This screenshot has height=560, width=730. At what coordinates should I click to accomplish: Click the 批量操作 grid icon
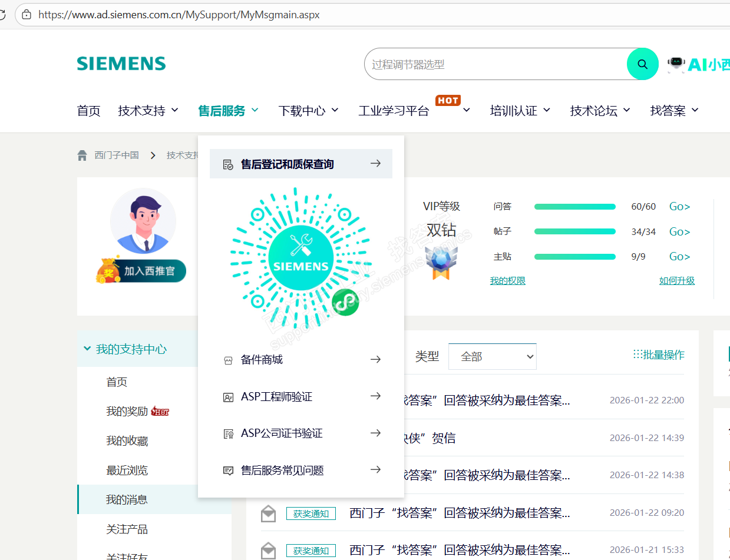pyautogui.click(x=637, y=354)
